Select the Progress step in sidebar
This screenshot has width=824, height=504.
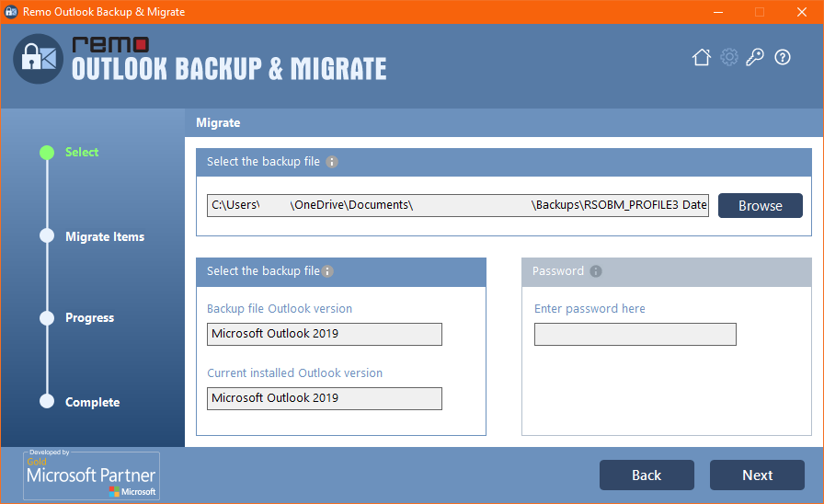click(x=89, y=318)
